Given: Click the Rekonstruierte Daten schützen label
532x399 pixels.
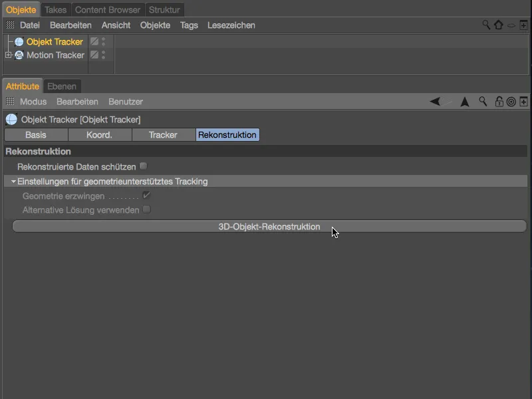Looking at the screenshot, I should pos(76,167).
